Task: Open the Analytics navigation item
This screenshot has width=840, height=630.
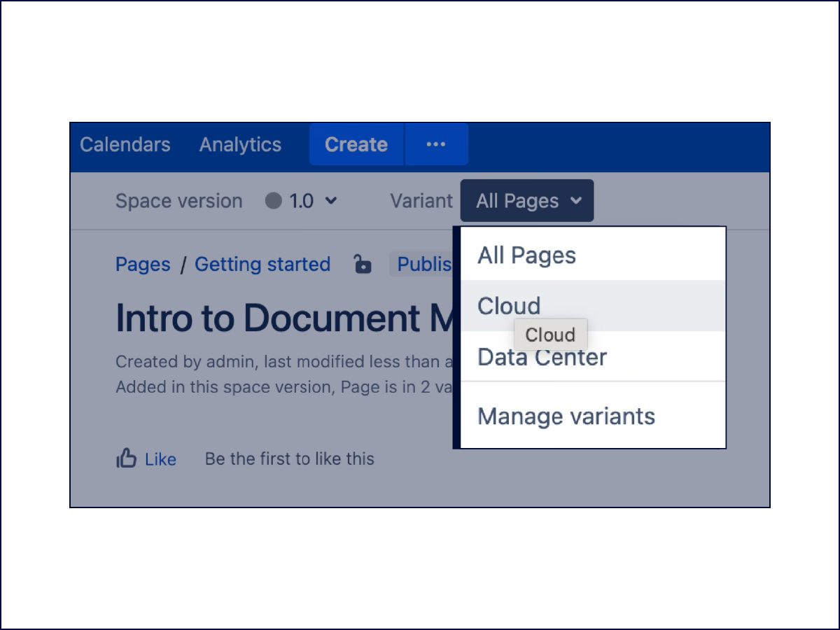Action: (240, 145)
